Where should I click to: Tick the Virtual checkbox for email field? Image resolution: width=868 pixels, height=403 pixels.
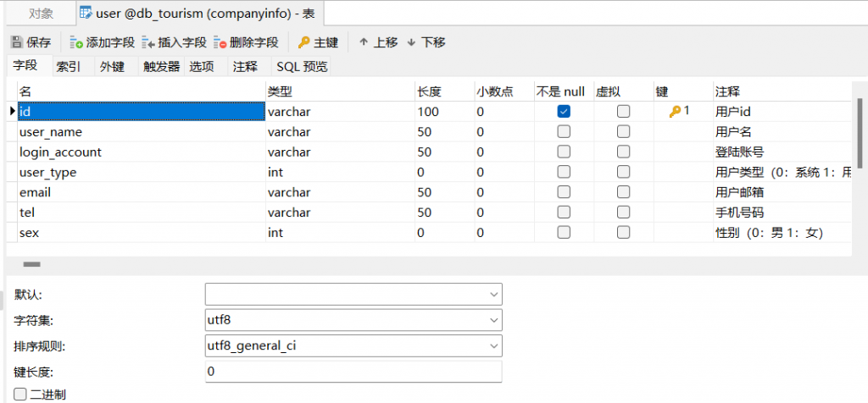[623, 192]
